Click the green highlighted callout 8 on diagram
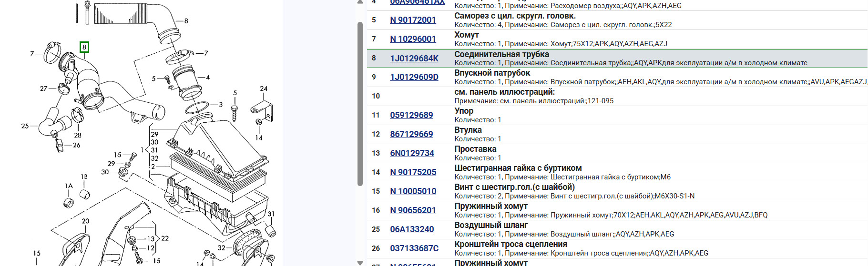Image resolution: width=868 pixels, height=266 pixels. click(x=84, y=47)
